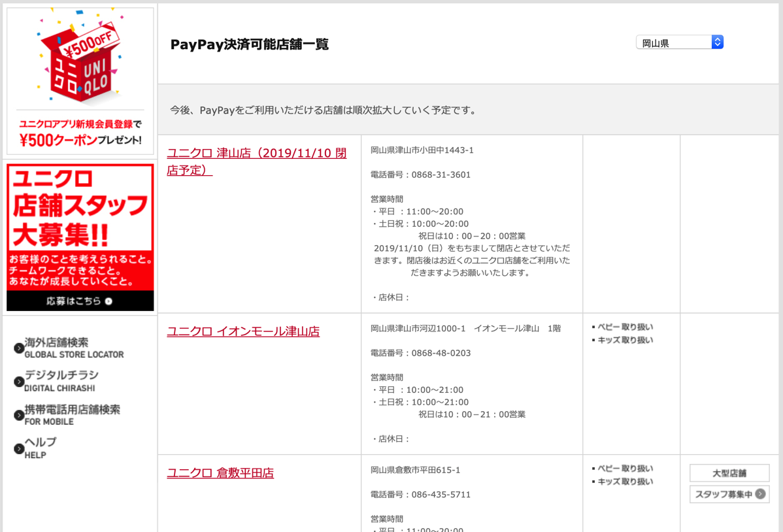Click 平日 10:00〜21:00 hours for イオンモール津山店
The image size is (783, 532).
pos(418,390)
